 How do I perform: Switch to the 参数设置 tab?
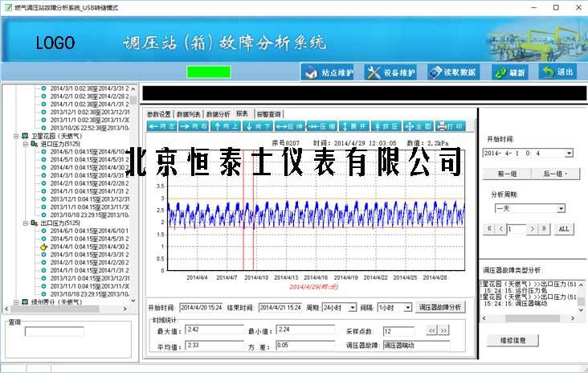coord(158,114)
